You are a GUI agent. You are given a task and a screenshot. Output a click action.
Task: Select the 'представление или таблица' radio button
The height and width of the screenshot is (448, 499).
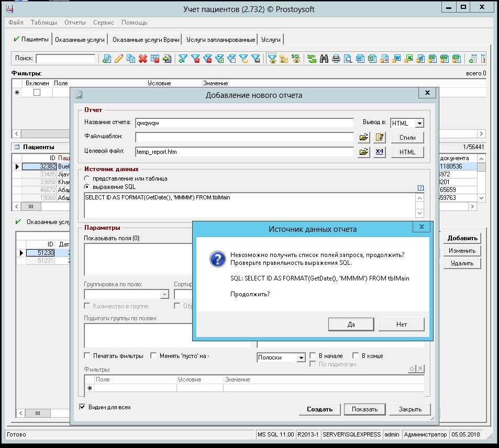87,178
